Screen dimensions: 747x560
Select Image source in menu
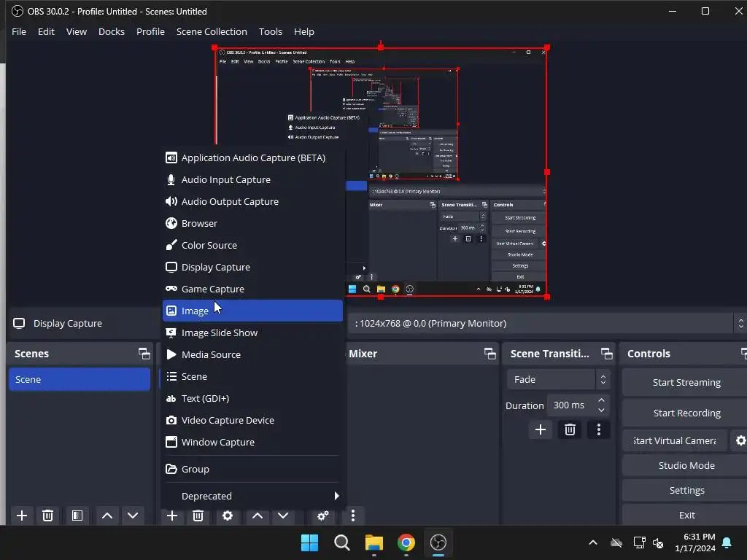pyautogui.click(x=252, y=311)
